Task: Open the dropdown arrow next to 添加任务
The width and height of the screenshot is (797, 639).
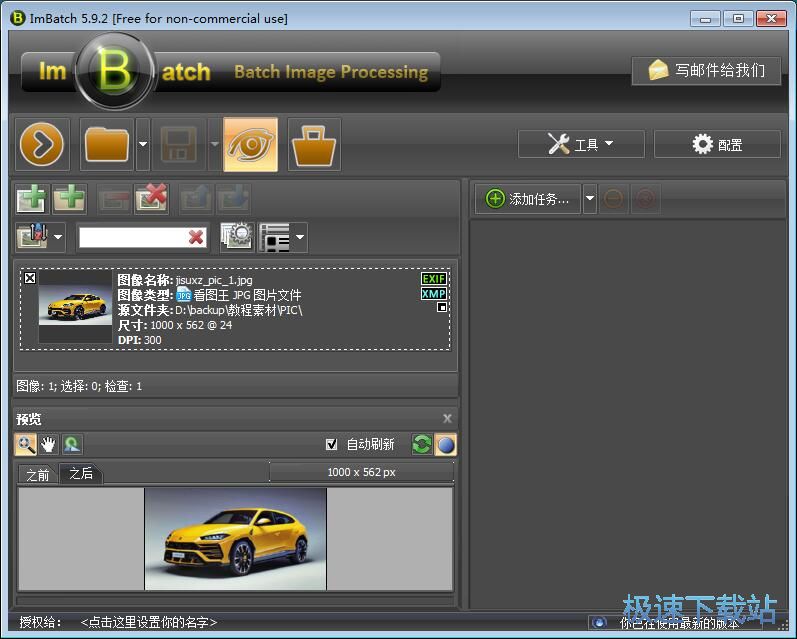Action: point(590,199)
